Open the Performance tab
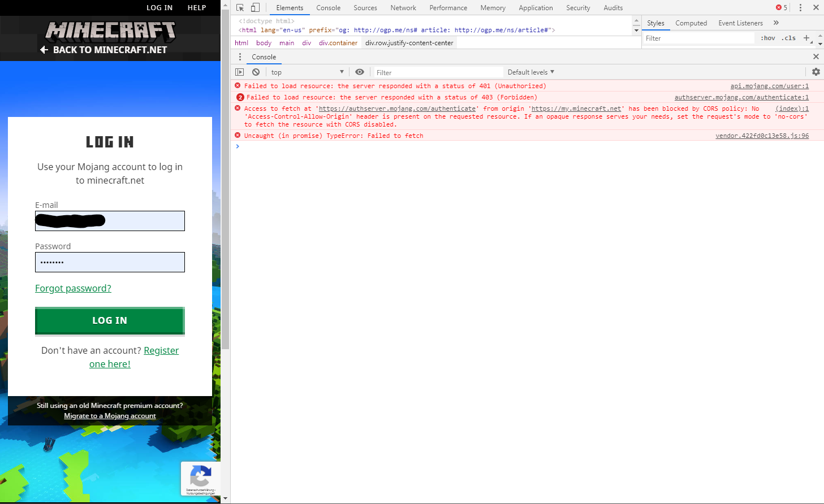This screenshot has width=824, height=504. (448, 8)
